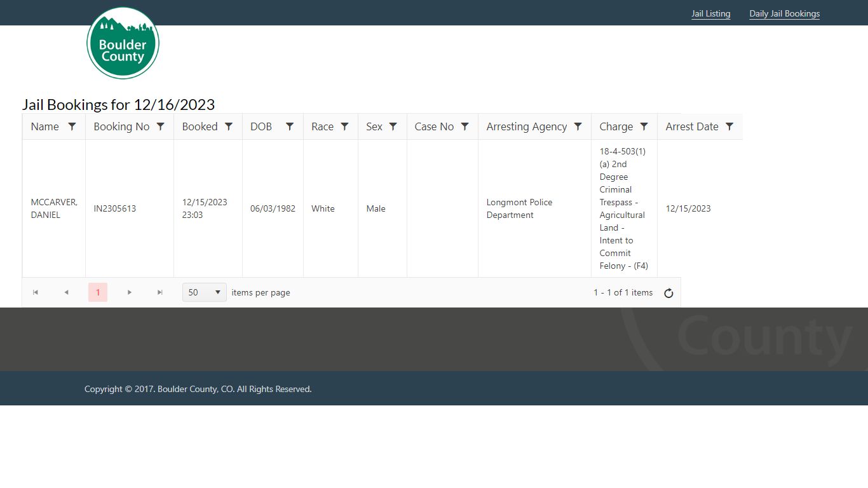Click the Jail Bookings for 12/16/2023 heading
868x488 pixels.
click(118, 104)
